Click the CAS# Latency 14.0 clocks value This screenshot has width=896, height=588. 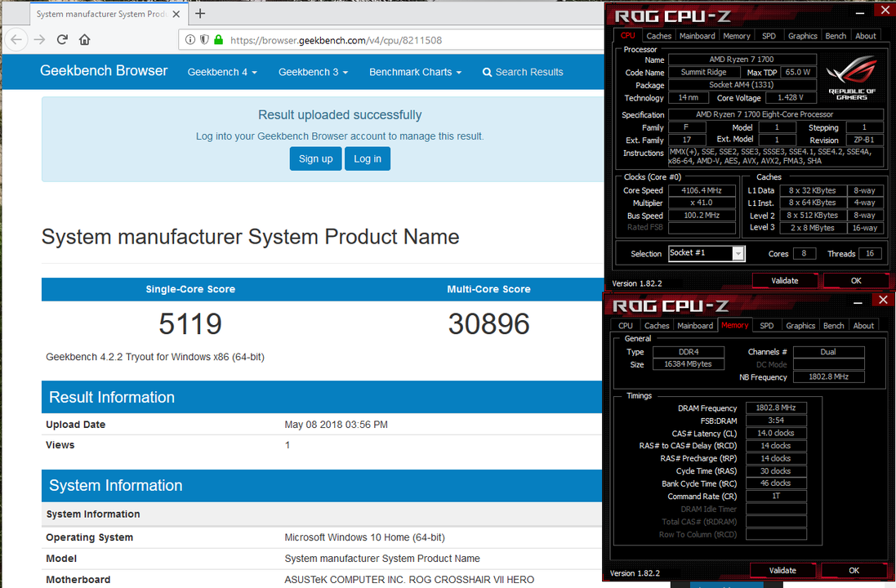(775, 433)
